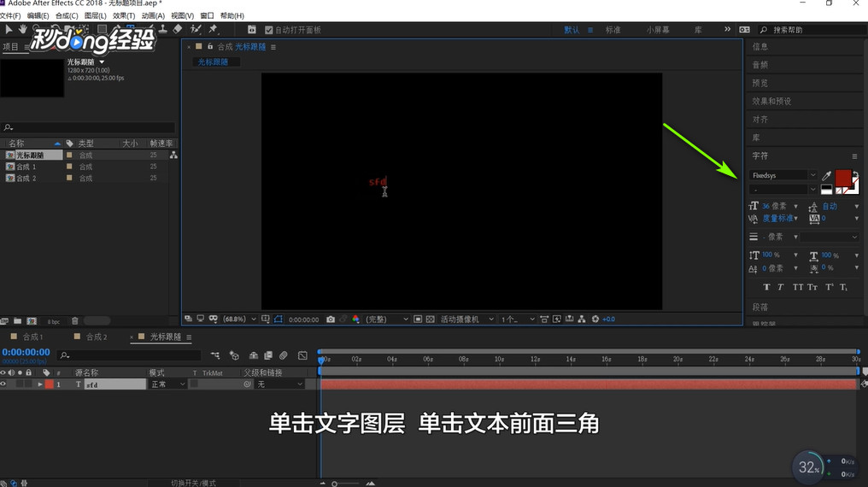This screenshot has width=868, height=487.
Task: Select 默认 workspace
Action: point(572,30)
